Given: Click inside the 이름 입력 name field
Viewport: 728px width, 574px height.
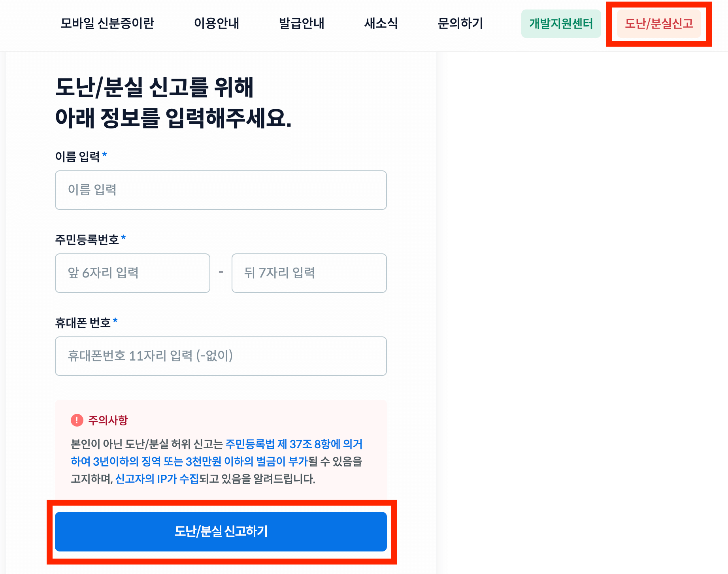Looking at the screenshot, I should [221, 190].
